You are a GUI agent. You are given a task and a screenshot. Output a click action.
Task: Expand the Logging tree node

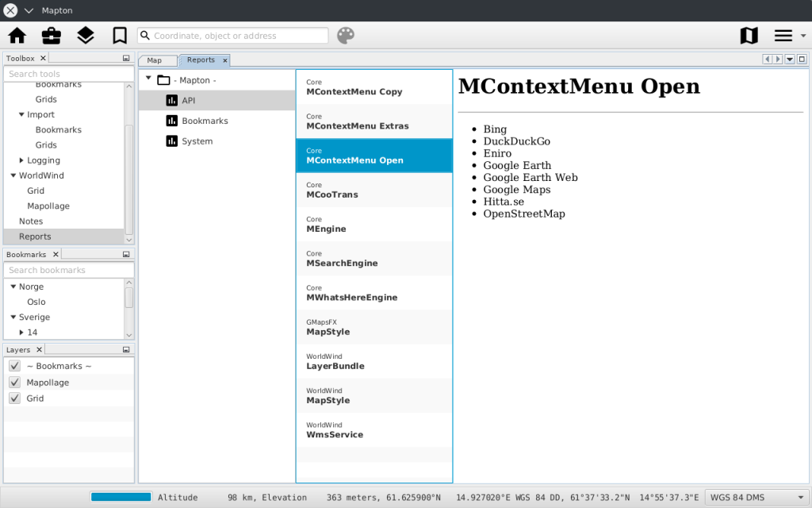click(x=21, y=160)
